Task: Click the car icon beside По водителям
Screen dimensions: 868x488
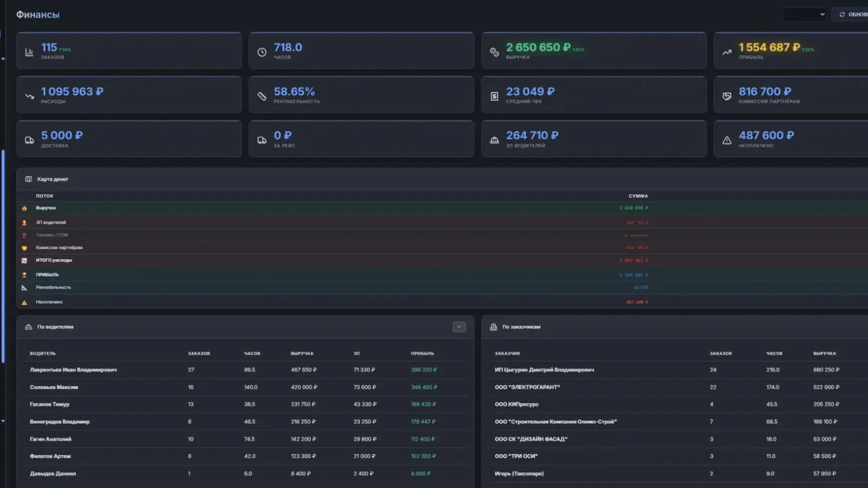Action: click(28, 327)
